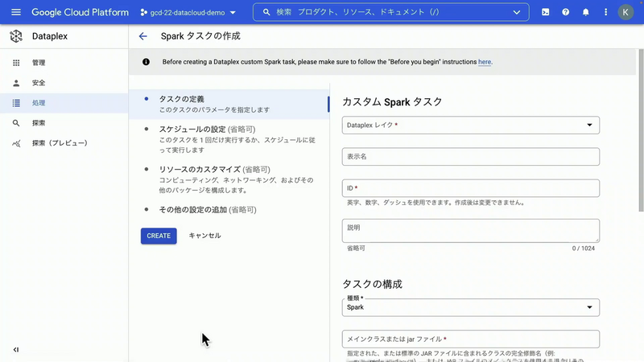Click the 管理 grid icon

coord(16,63)
